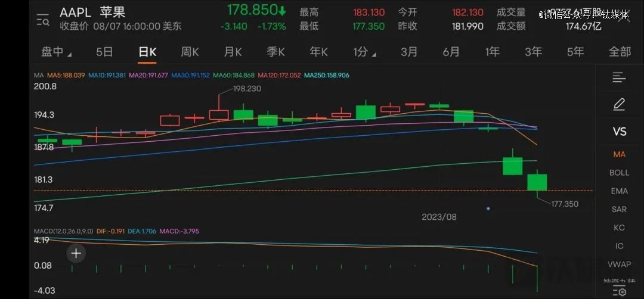
Task: Click the MA120:172.052 legend label
Action: [278, 76]
